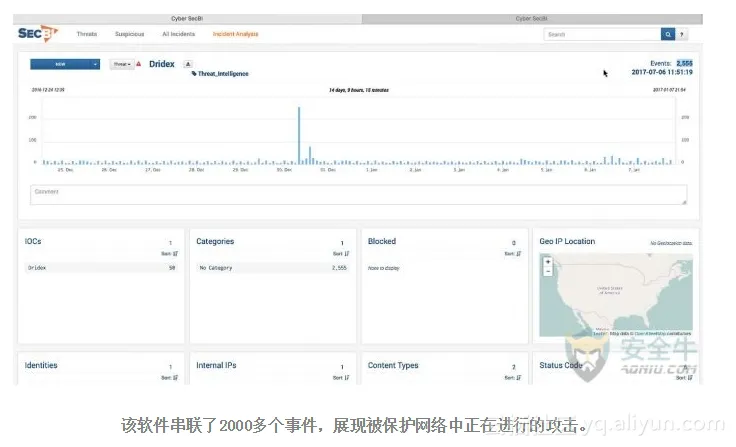
Task: Click the red warning triangle next to Threat
Action: [138, 64]
